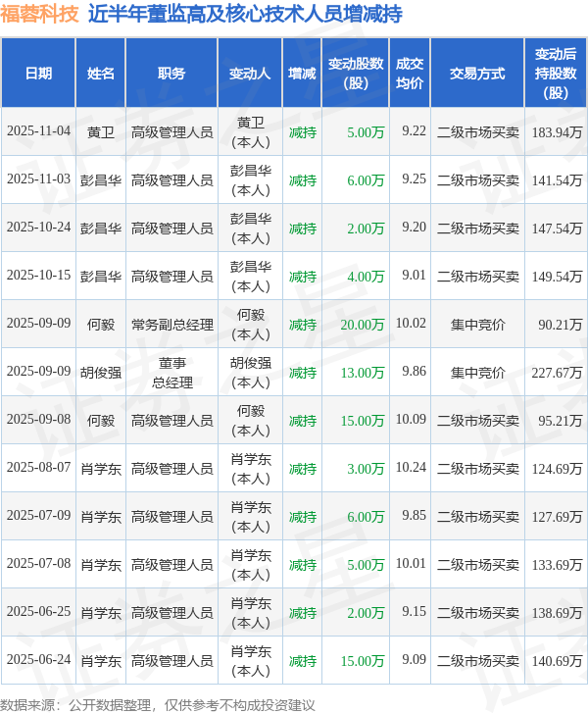Click the 福蓉科技 title text
Screen dimensions: 588x714
click(39, 14)
